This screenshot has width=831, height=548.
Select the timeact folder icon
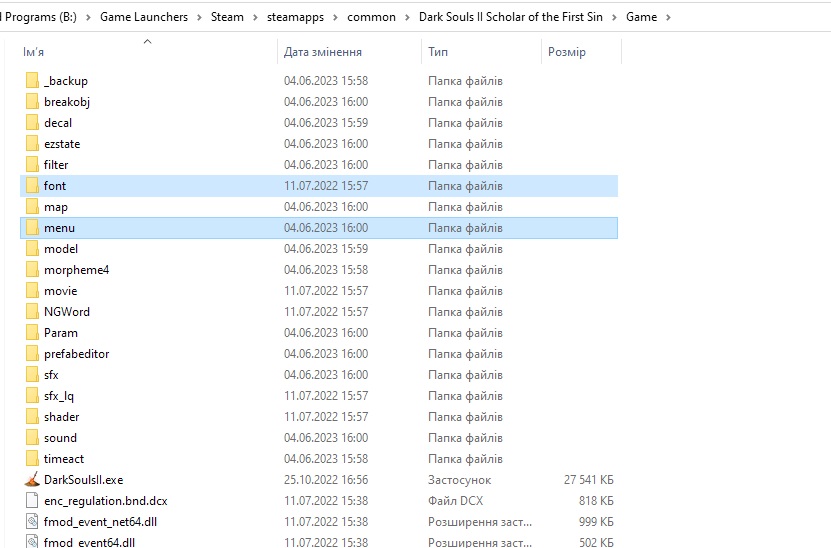[32, 458]
